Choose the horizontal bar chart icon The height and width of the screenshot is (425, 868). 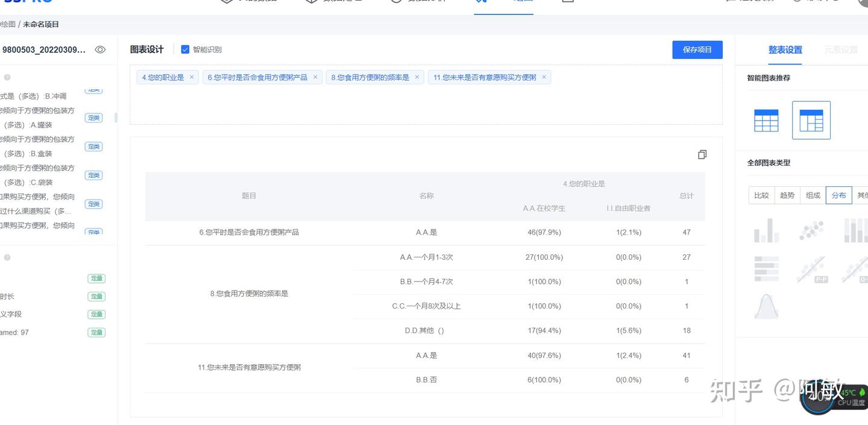[x=766, y=269]
